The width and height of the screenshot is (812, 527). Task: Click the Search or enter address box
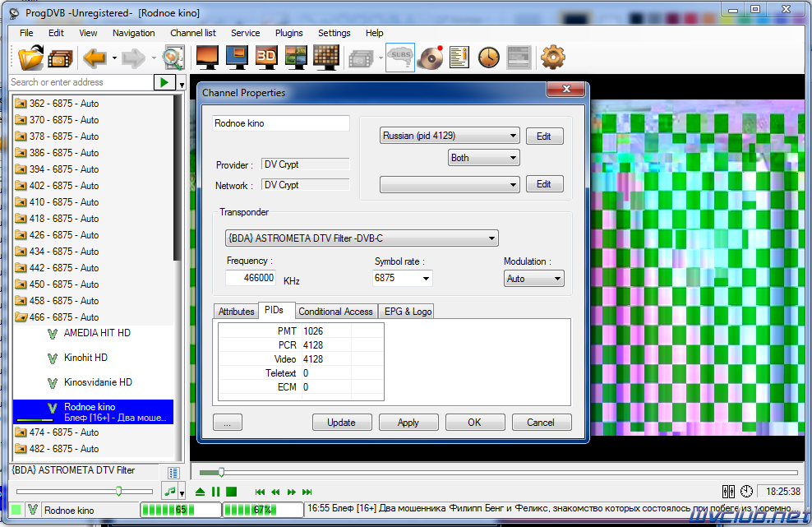pyautogui.click(x=81, y=82)
